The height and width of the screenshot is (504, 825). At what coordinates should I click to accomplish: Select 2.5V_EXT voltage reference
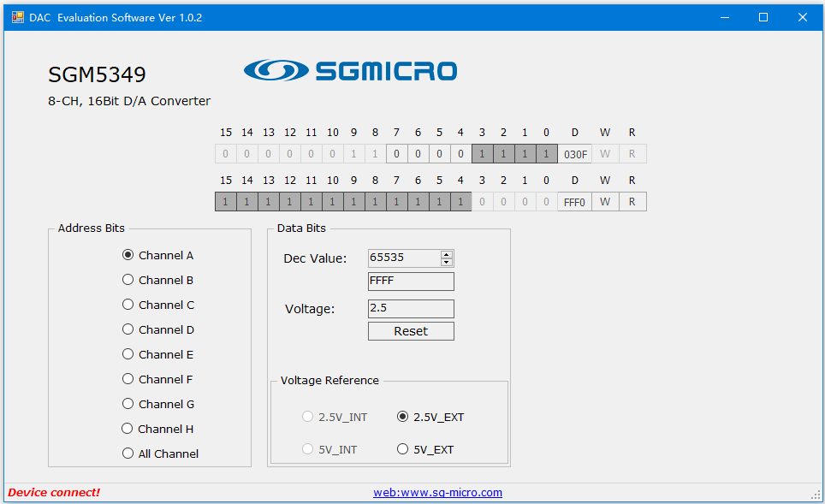[x=430, y=417]
